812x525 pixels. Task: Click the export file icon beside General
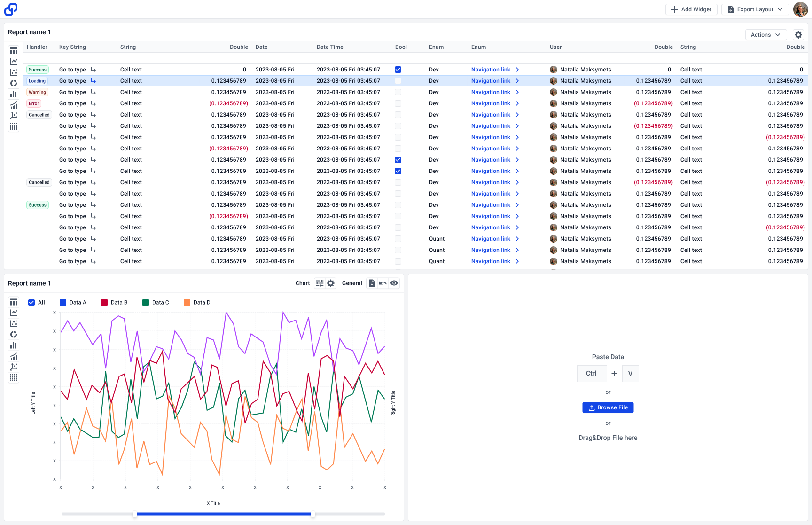(x=372, y=283)
